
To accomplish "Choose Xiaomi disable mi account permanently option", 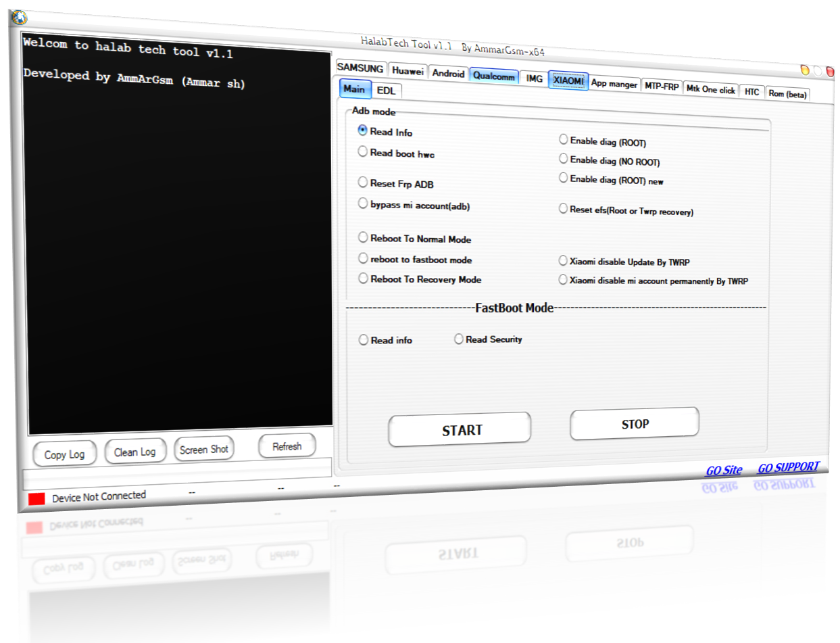I will coord(653,280).
